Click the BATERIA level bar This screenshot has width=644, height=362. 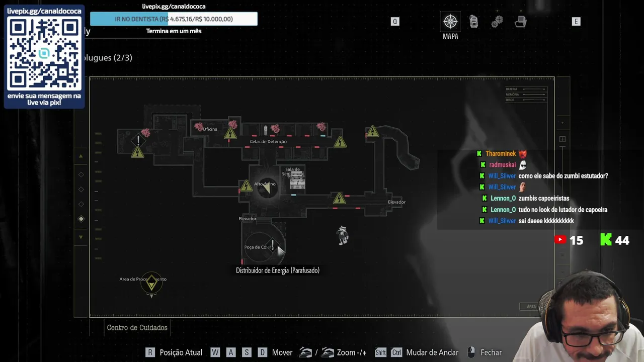coord(534,89)
